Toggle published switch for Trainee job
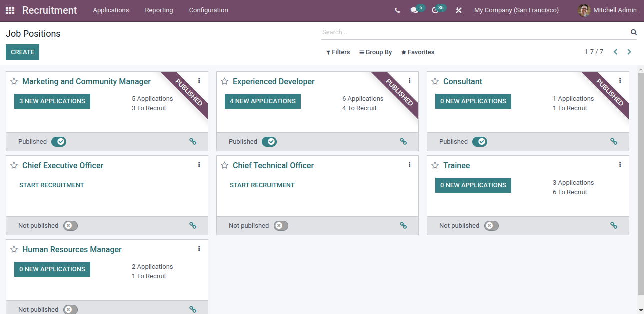 [491, 226]
